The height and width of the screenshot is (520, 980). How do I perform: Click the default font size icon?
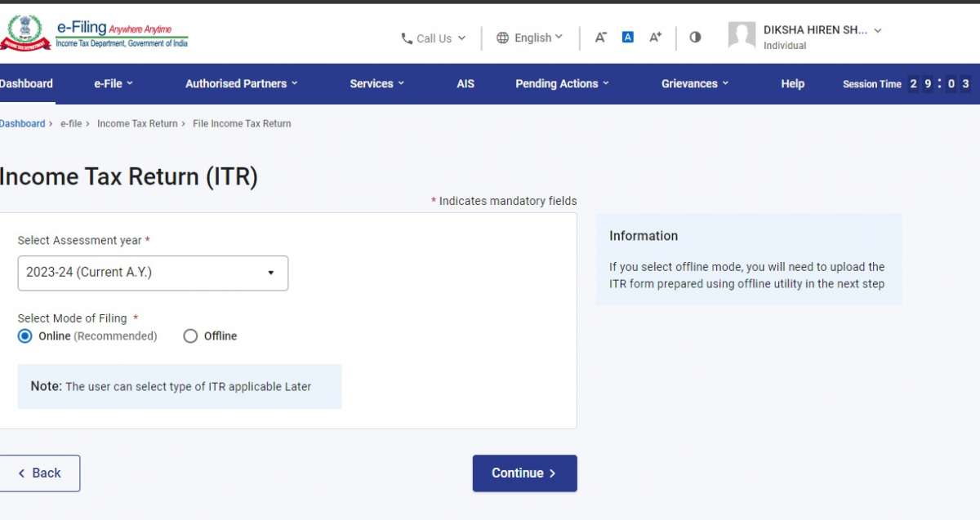tap(627, 37)
